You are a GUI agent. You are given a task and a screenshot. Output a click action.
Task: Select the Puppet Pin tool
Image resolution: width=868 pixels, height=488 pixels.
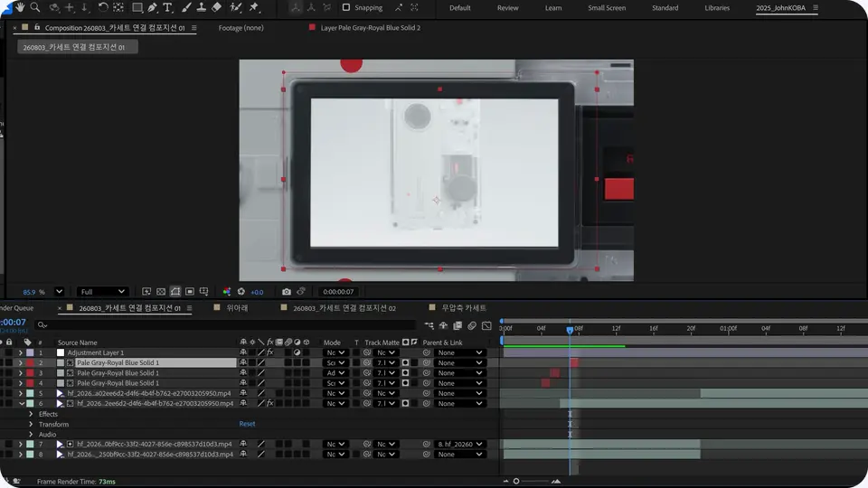(x=254, y=7)
